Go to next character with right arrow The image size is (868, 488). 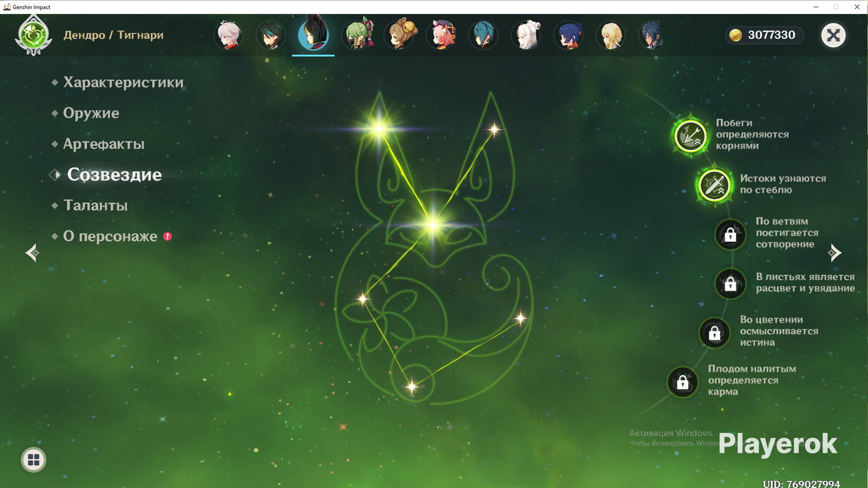coord(835,253)
